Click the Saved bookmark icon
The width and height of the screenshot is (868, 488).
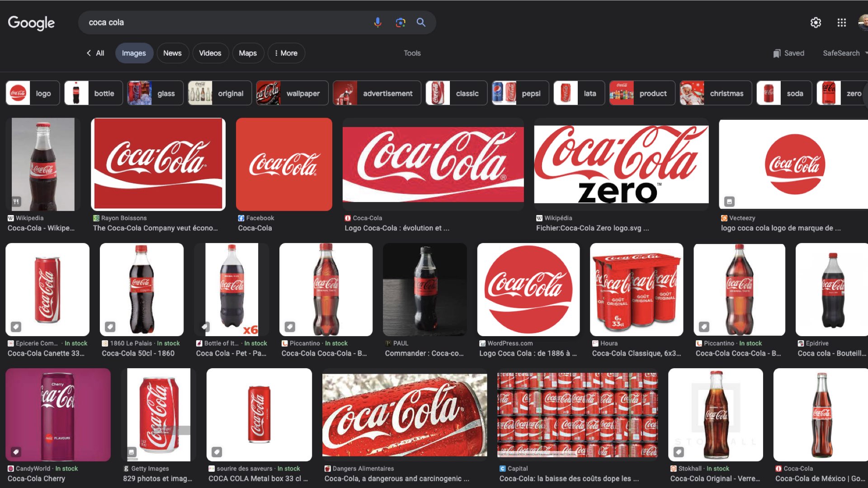(777, 53)
